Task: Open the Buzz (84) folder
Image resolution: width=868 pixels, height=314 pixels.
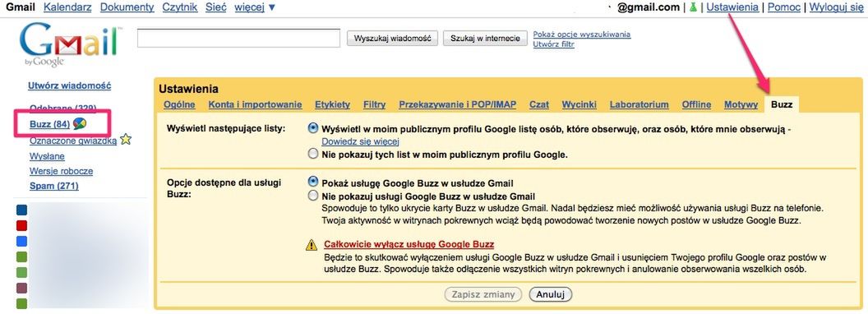Action: [x=49, y=125]
